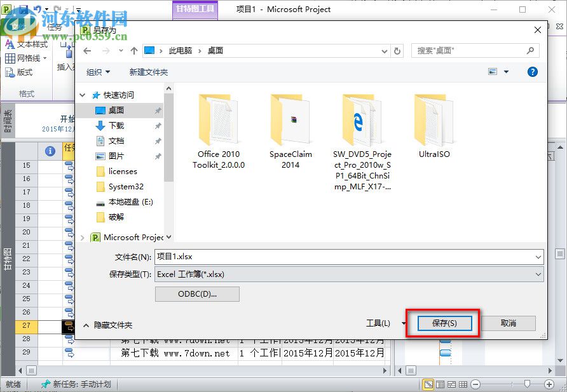Click the Undo icon in the title bar
Screen dimensions: 567x392
(37, 8)
